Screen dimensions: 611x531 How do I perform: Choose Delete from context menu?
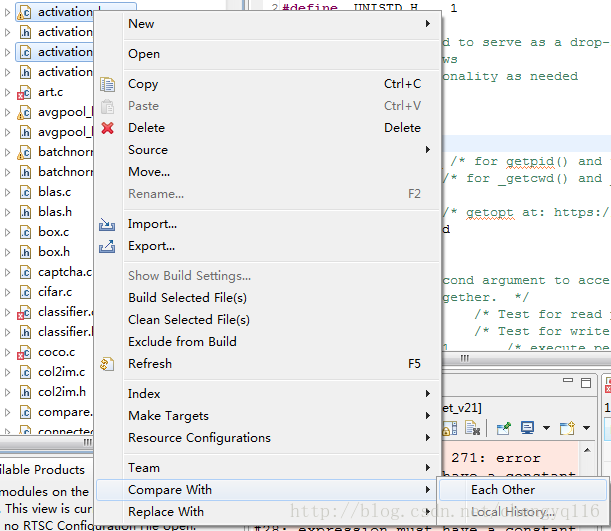point(269,128)
